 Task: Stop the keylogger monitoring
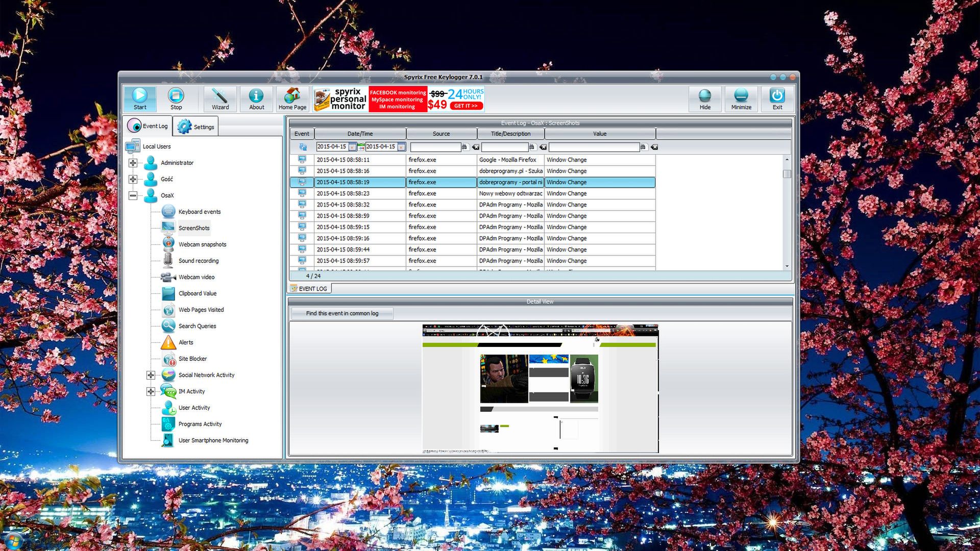point(176,98)
